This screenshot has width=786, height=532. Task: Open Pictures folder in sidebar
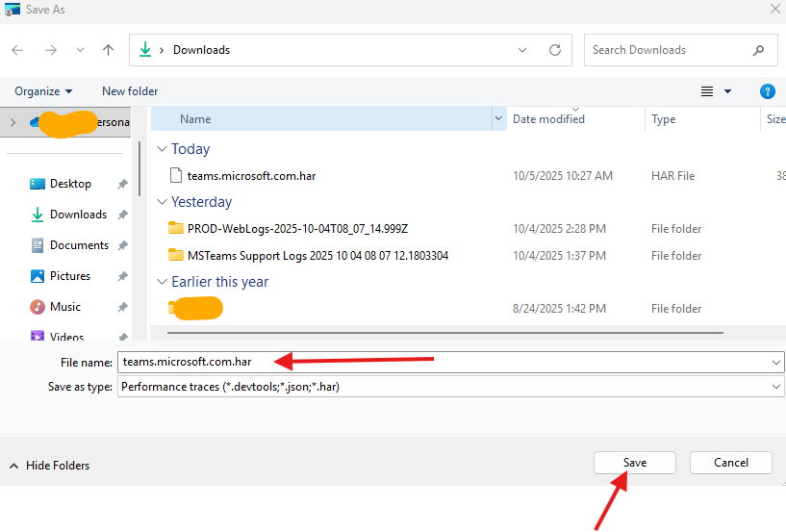click(x=69, y=276)
